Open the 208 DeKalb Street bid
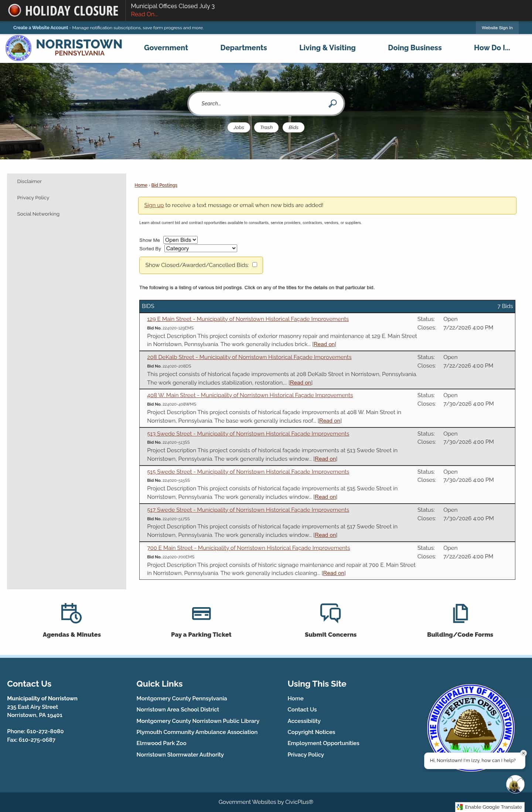Image resolution: width=532 pixels, height=812 pixels. [249, 357]
